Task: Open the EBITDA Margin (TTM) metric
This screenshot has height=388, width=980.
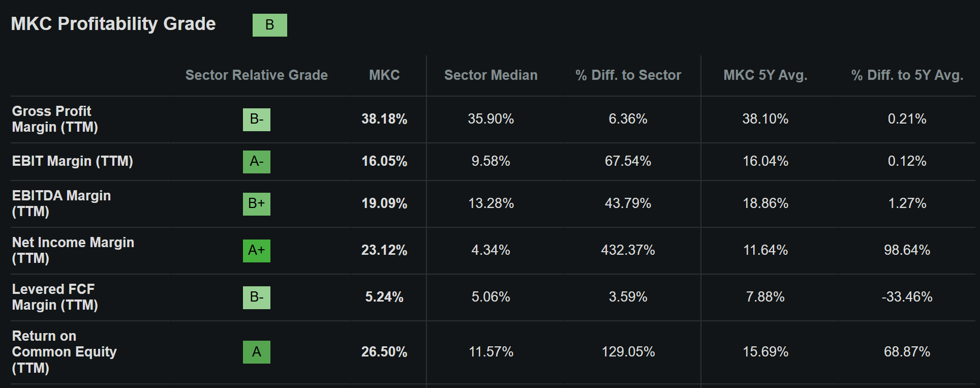Action: click(61, 203)
